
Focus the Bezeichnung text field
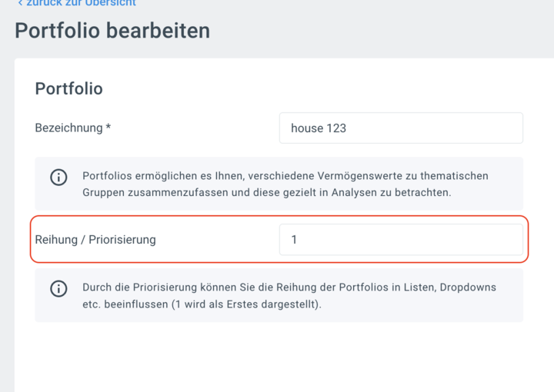coord(400,128)
